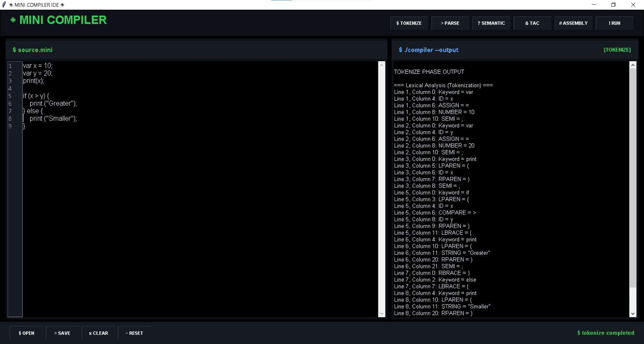Image resolution: width=644 pixels, height=344 pixels.
Task: Click line number 9 in the gutter
Action: (10, 126)
